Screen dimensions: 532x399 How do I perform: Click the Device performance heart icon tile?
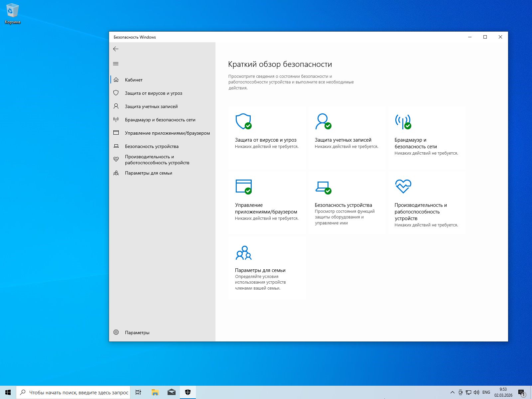(403, 186)
